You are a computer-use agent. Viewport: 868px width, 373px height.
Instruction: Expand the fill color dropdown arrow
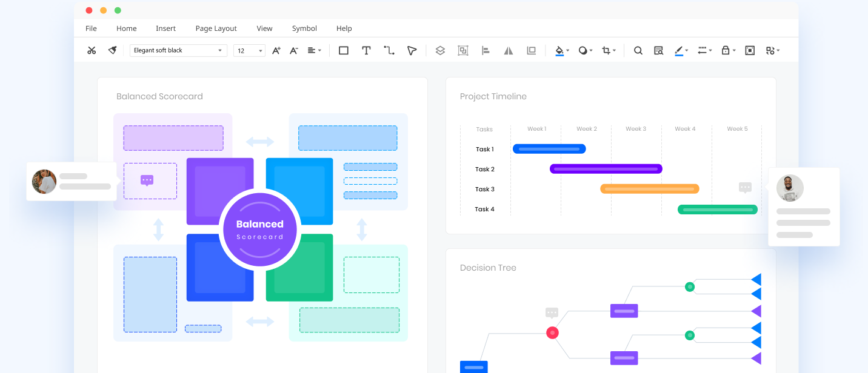tap(567, 51)
